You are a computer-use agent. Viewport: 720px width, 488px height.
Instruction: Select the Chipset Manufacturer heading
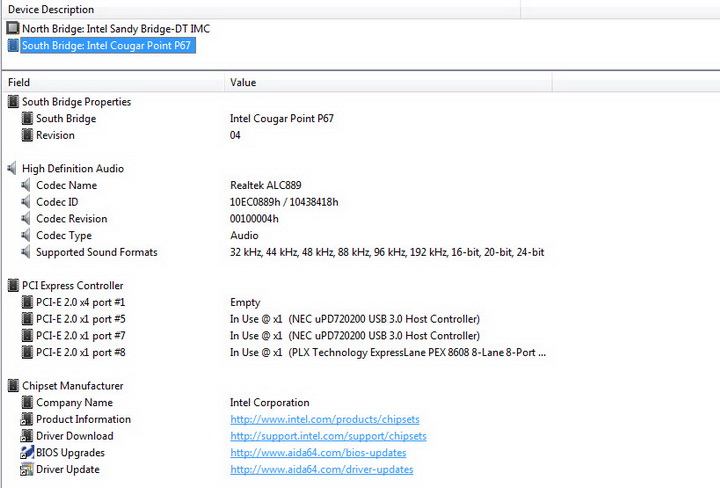point(73,386)
